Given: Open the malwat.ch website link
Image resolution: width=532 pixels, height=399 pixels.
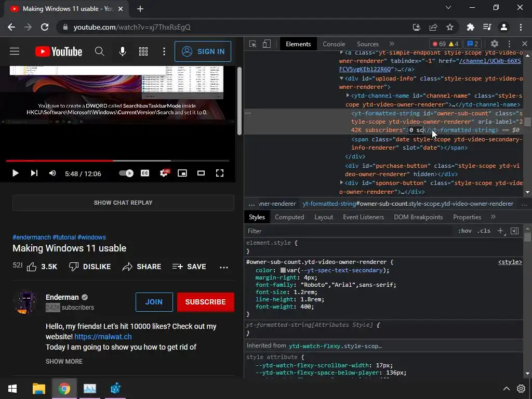Looking at the screenshot, I should [x=103, y=337].
